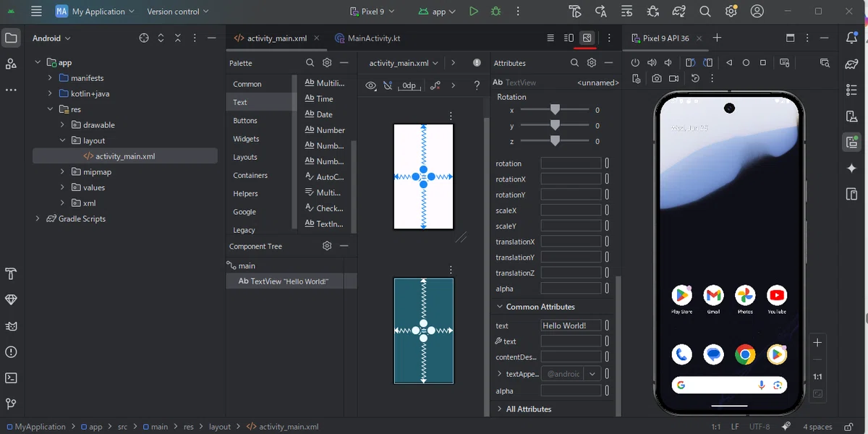Switch to the MainActivity.kt tab
Image resolution: width=868 pixels, height=434 pixels.
pos(367,38)
